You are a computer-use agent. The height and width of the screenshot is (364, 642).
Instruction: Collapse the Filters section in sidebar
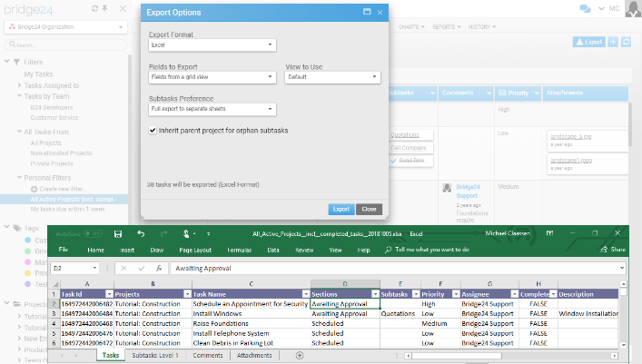pyautogui.click(x=6, y=62)
